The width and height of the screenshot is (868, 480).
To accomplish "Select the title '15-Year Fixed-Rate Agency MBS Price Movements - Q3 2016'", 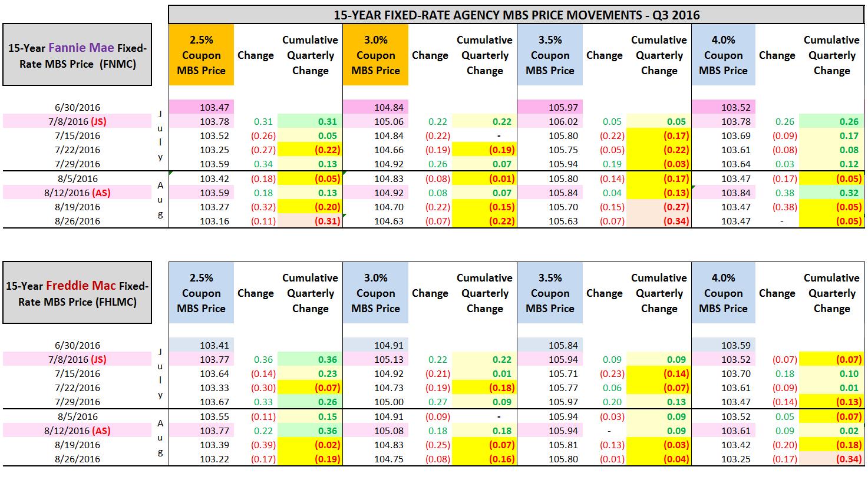I will (517, 15).
